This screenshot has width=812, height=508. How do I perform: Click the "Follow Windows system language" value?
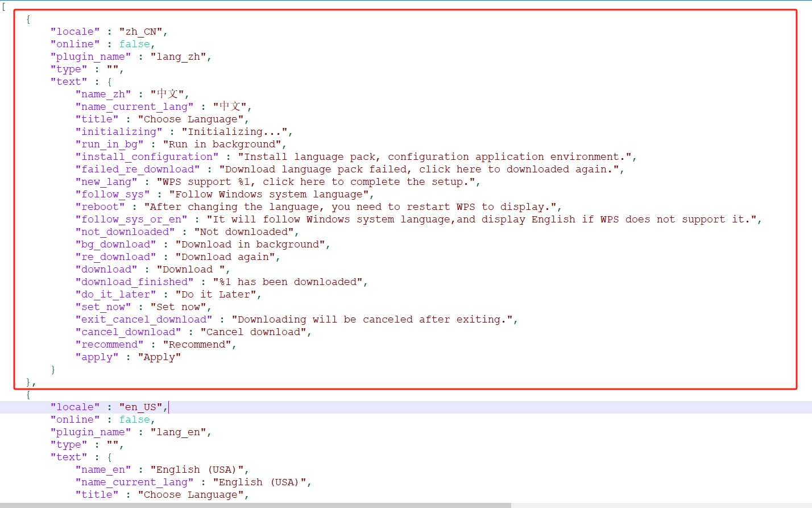point(268,195)
